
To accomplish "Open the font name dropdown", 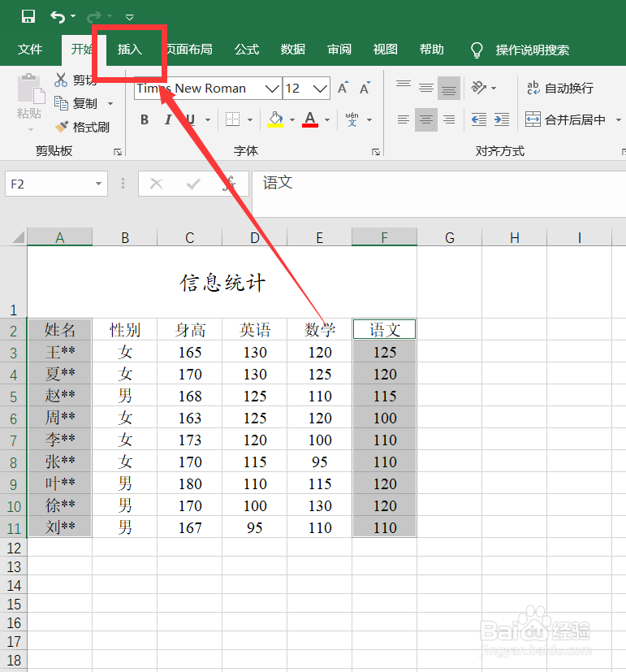I will tap(271, 89).
